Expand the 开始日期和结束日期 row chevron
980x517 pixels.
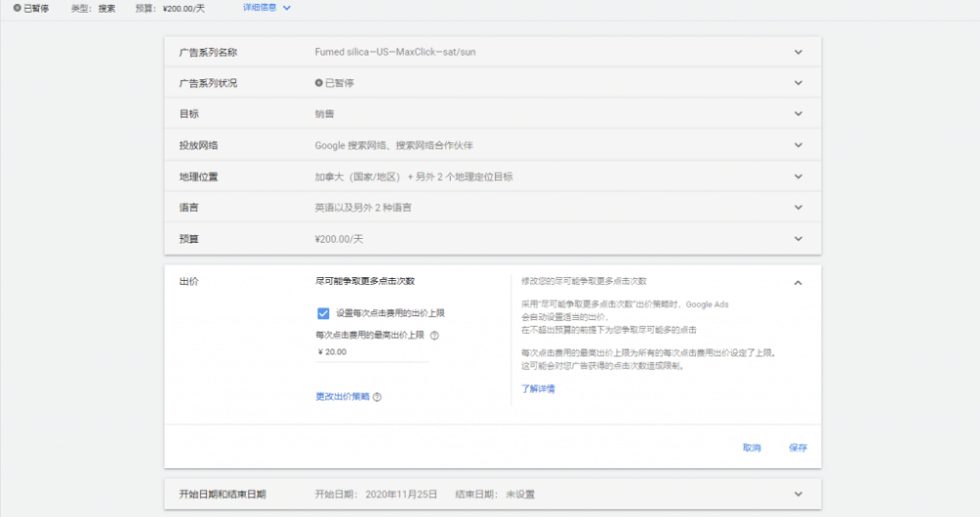click(799, 494)
